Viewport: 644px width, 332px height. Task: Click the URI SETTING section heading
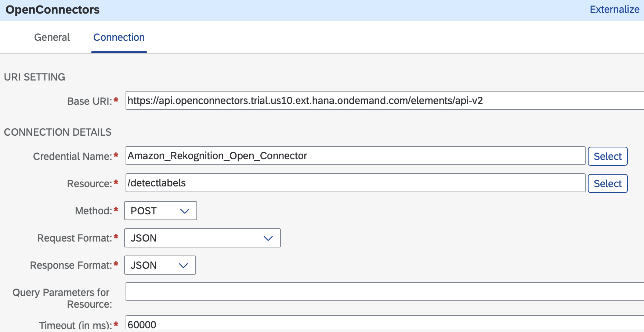(x=35, y=77)
